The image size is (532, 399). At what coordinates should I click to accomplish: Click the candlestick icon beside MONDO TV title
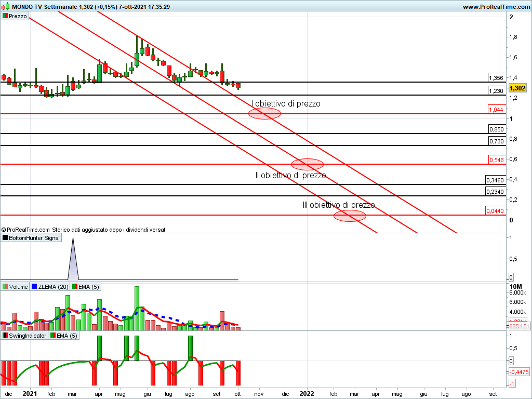5,7
